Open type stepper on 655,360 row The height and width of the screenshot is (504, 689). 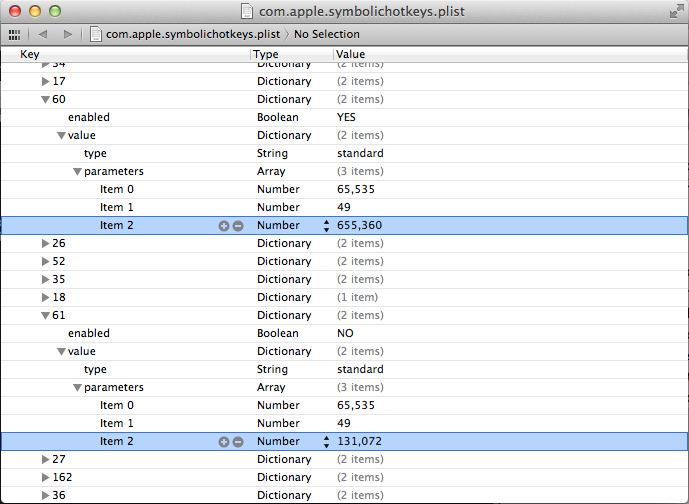tap(326, 226)
